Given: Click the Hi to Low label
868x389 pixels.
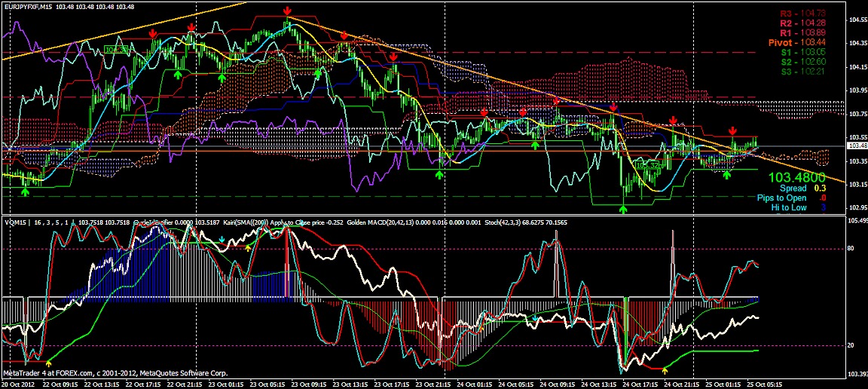Looking at the screenshot, I should point(791,207).
